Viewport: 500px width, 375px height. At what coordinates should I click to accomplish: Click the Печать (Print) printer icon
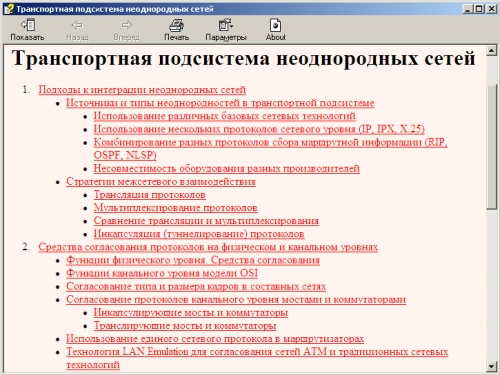coord(176,25)
